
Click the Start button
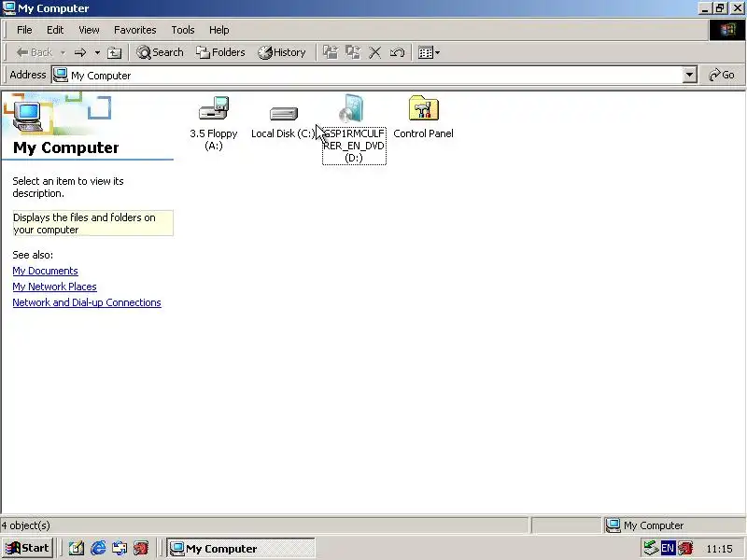[x=27, y=548]
